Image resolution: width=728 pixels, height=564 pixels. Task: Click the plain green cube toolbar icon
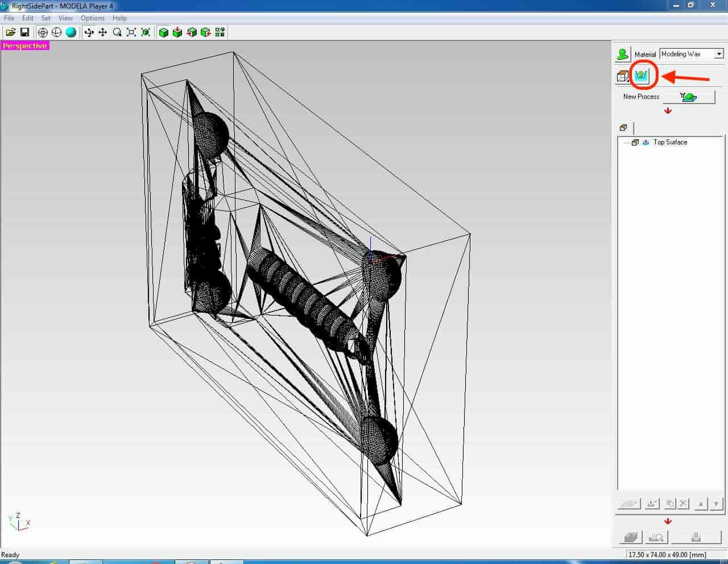coord(164,32)
